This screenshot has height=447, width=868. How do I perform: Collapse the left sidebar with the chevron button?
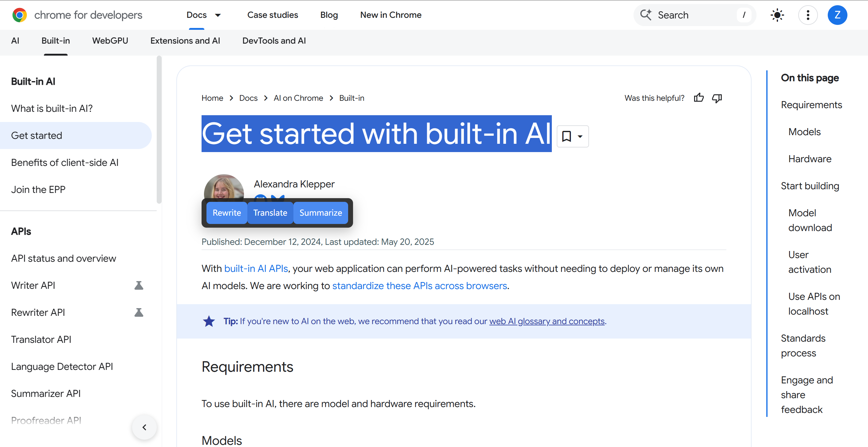point(144,427)
